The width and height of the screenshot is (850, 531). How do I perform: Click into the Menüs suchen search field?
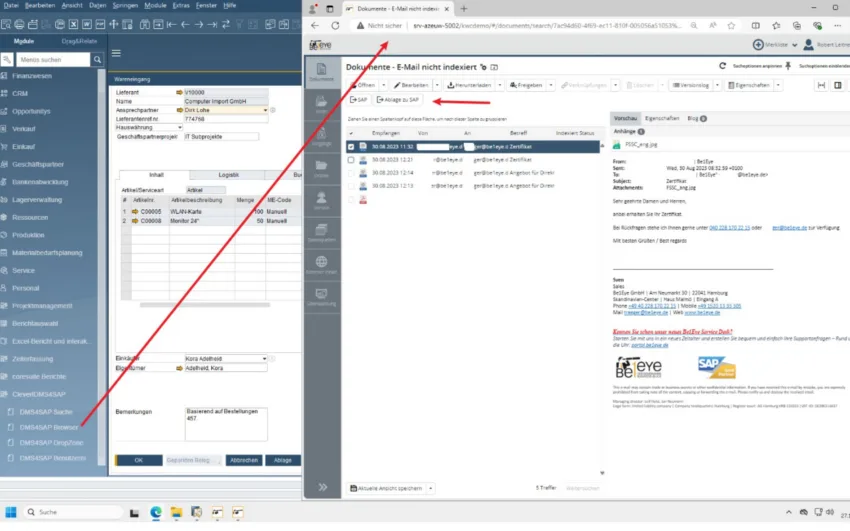53,60
